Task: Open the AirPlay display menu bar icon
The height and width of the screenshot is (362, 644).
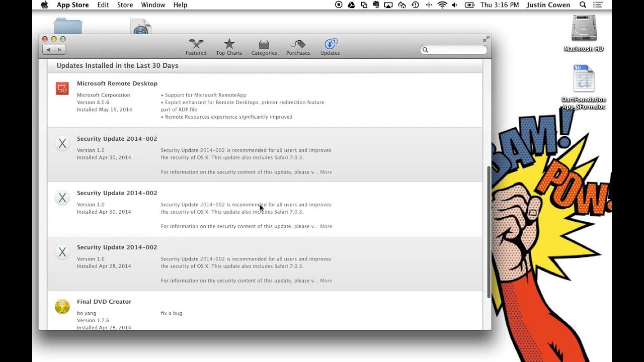Action: click(388, 5)
